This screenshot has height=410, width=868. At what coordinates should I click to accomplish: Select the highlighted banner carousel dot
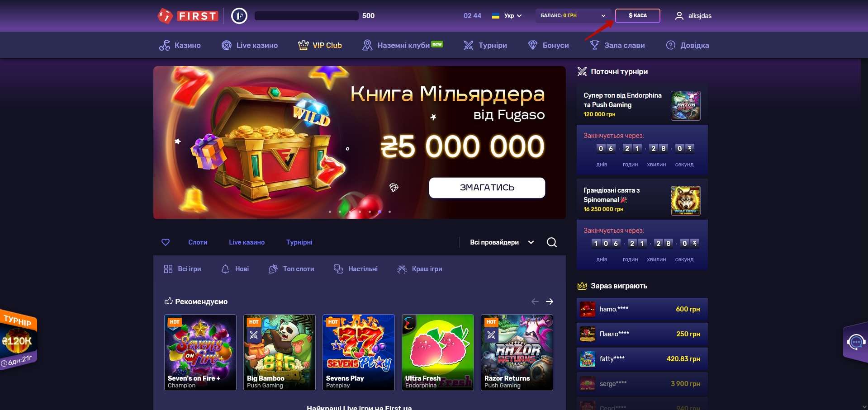tap(379, 212)
